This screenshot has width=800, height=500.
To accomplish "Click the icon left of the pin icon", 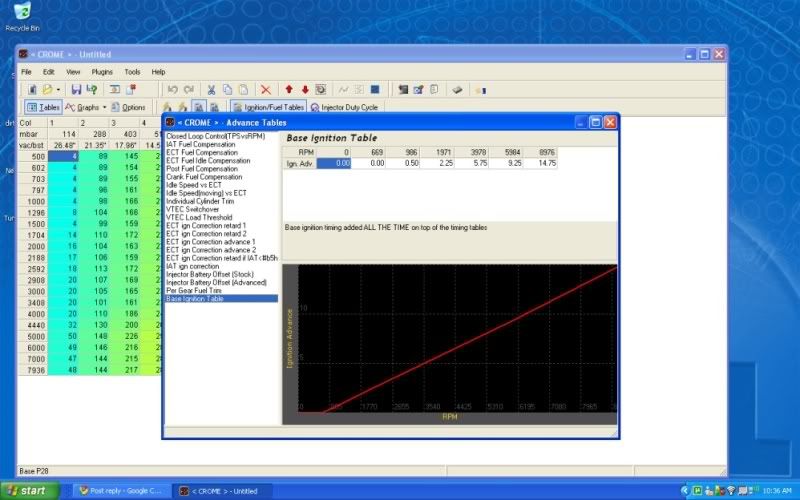I will (115, 90).
